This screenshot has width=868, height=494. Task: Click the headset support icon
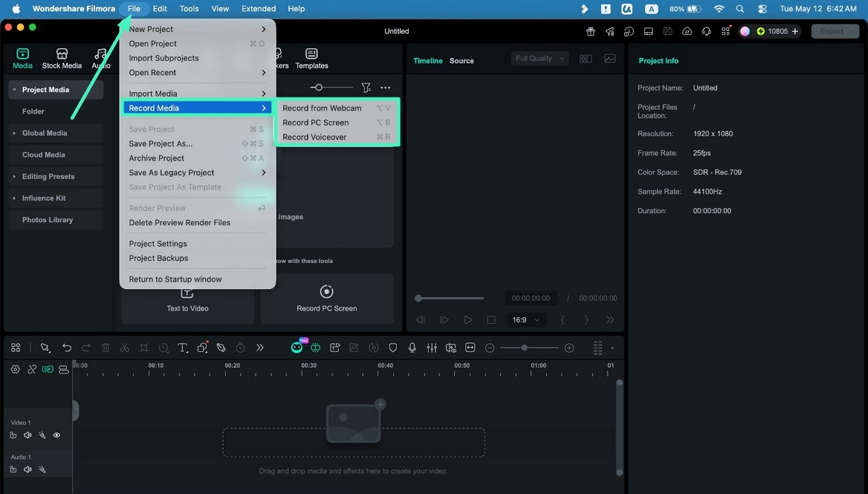(x=706, y=31)
